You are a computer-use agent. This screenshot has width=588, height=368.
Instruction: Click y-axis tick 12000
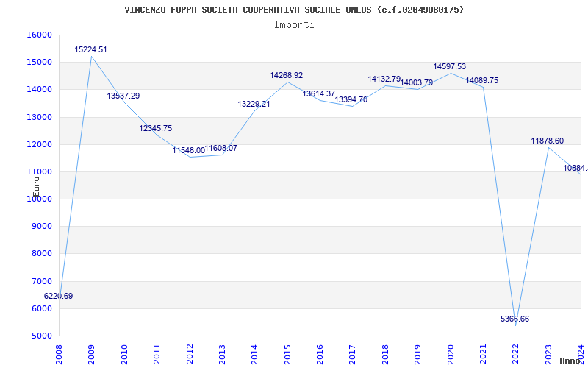39,144
